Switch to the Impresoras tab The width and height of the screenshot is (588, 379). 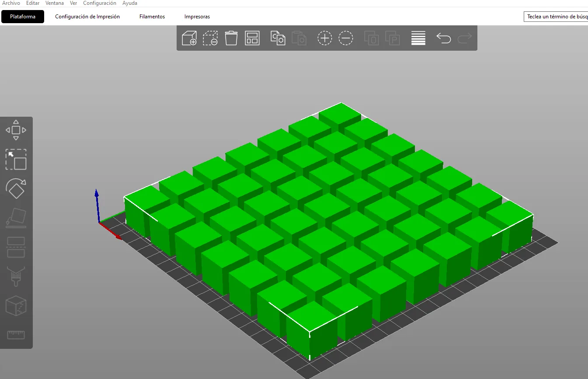tap(197, 17)
